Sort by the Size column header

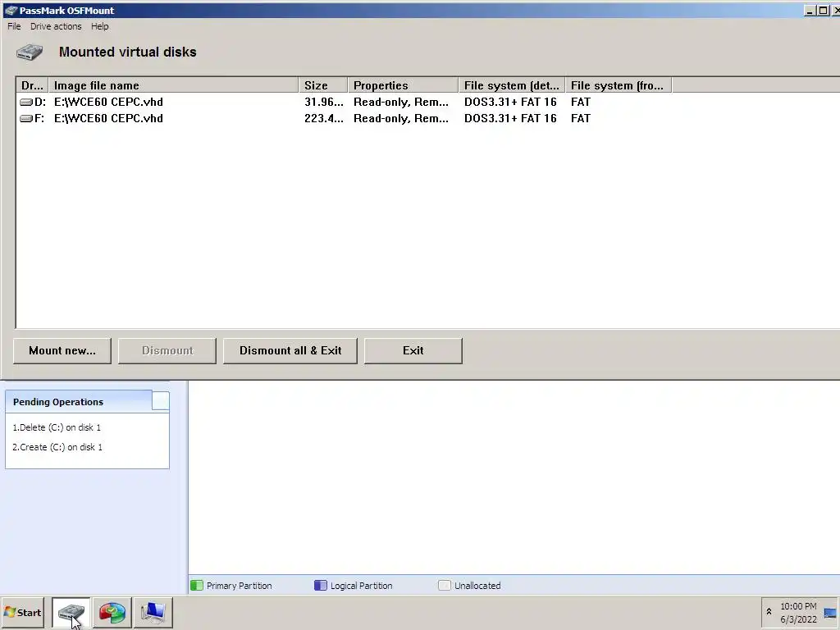tap(323, 85)
